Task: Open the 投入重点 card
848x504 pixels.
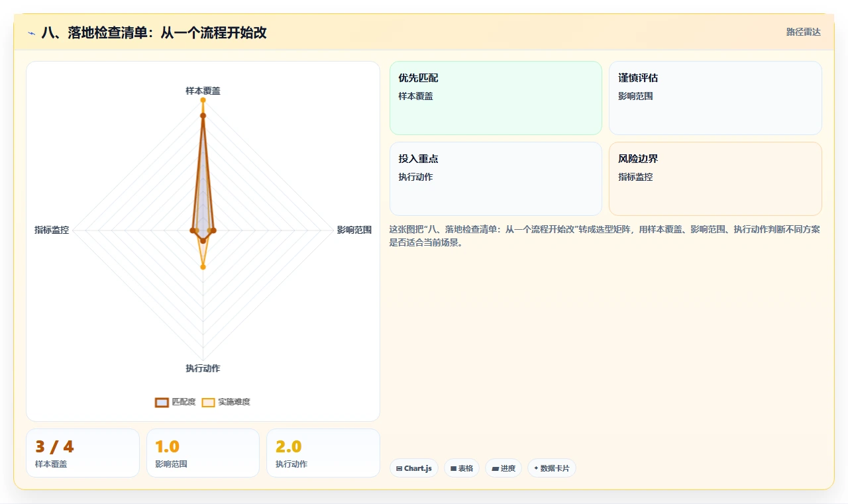Action: tap(496, 179)
